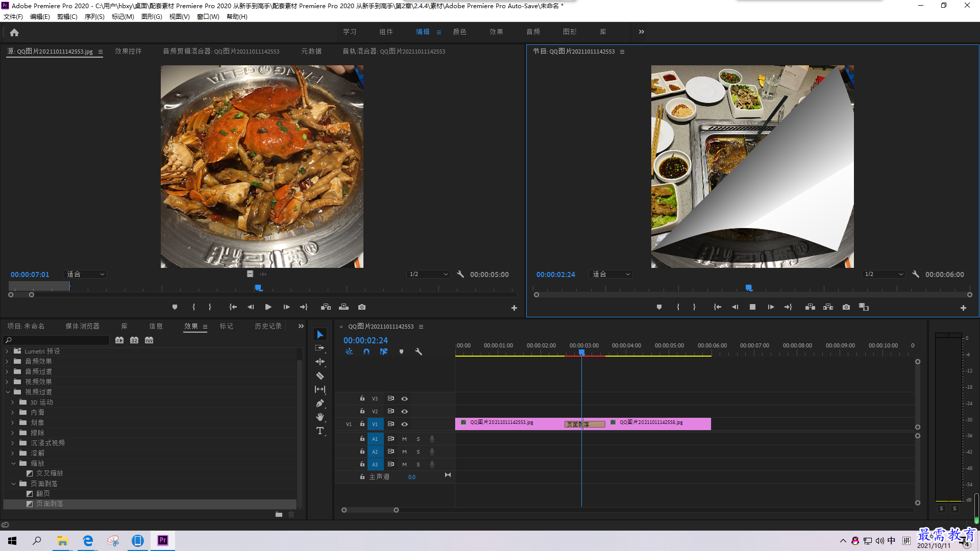Open Premiere Pro taskbar icon

(163, 540)
